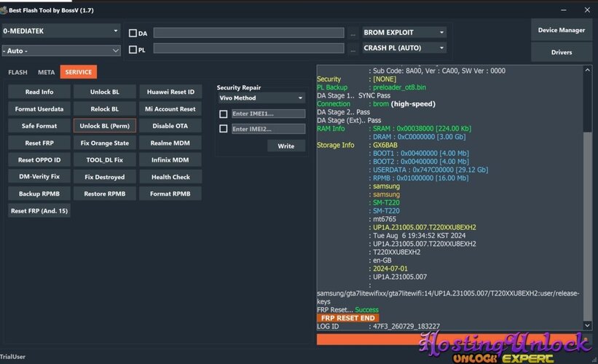Click the Reset OPPO ID button
This screenshot has width=598, height=364.
(39, 159)
